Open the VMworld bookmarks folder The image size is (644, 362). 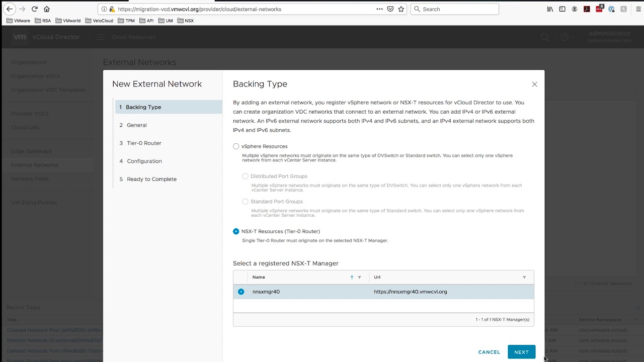[x=68, y=21]
